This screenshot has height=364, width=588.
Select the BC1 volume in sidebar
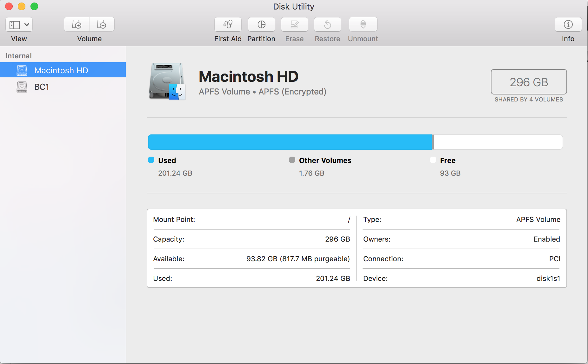click(x=42, y=87)
